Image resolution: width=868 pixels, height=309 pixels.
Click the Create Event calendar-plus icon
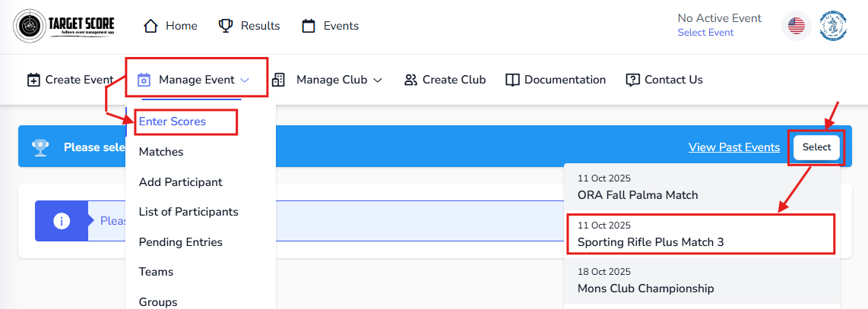pos(33,80)
